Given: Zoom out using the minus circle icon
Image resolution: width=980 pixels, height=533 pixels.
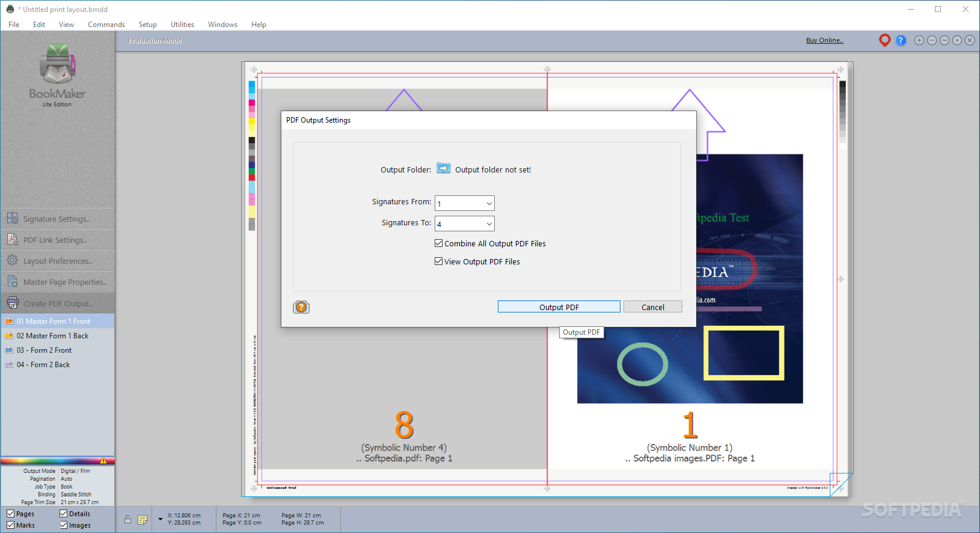Looking at the screenshot, I should click(x=932, y=40).
